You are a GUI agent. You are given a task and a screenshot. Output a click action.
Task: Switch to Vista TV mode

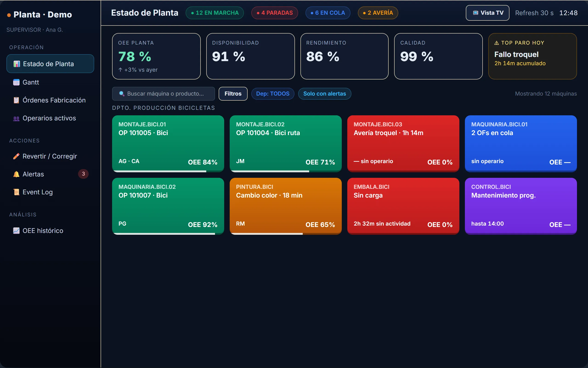pos(487,13)
